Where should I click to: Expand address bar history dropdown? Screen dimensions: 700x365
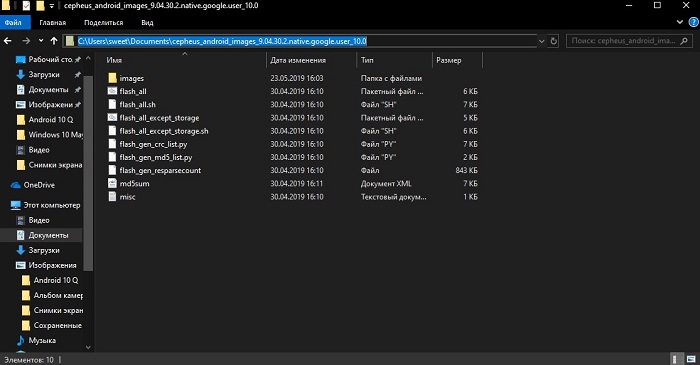542,41
